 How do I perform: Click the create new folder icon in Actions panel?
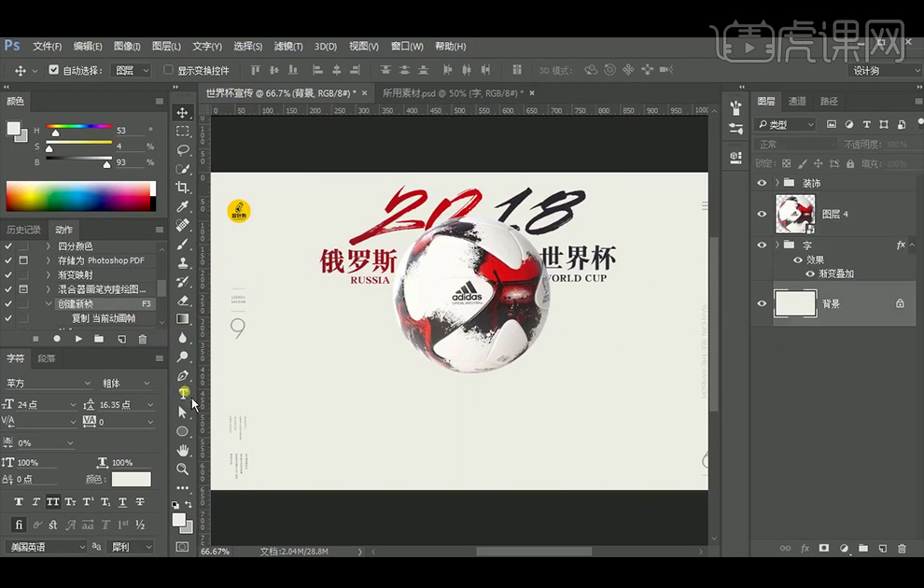[x=99, y=339]
